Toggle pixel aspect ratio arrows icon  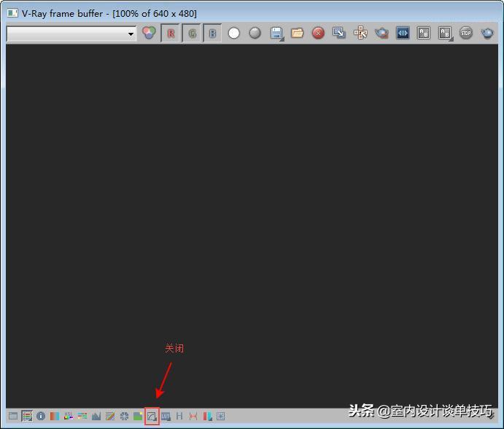[193, 416]
